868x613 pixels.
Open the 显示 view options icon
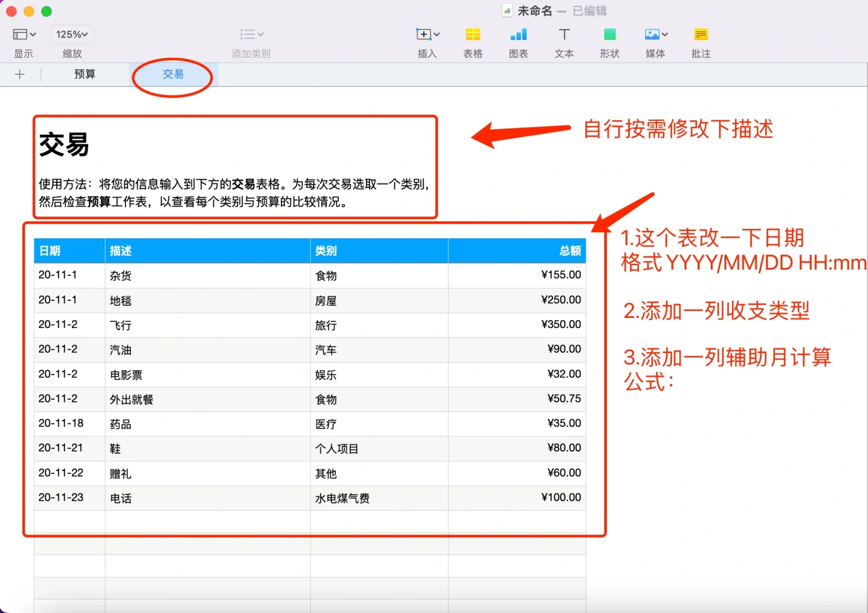pyautogui.click(x=19, y=34)
